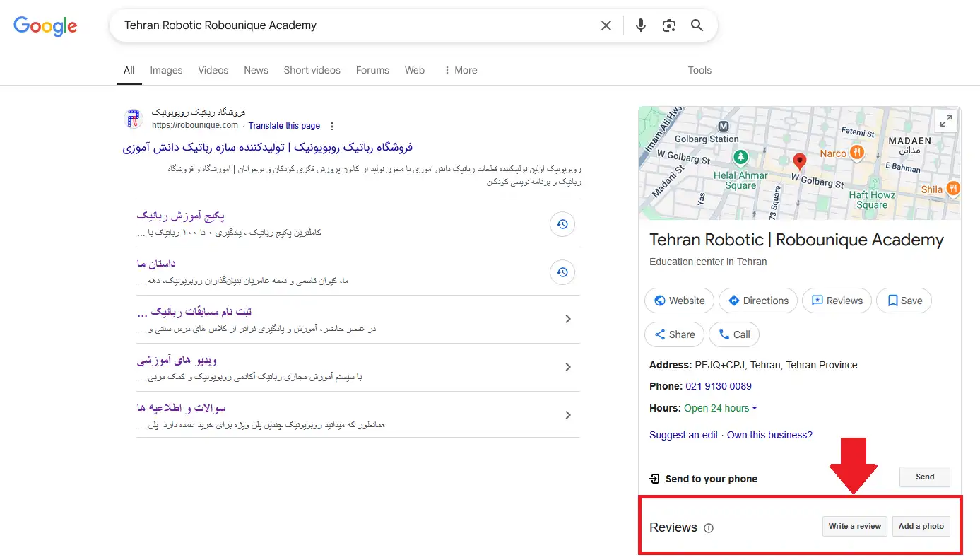Open the ثبت نام مسابقات رباتیک sitelink
Viewport: 980px width, 560px height.
[x=194, y=312]
